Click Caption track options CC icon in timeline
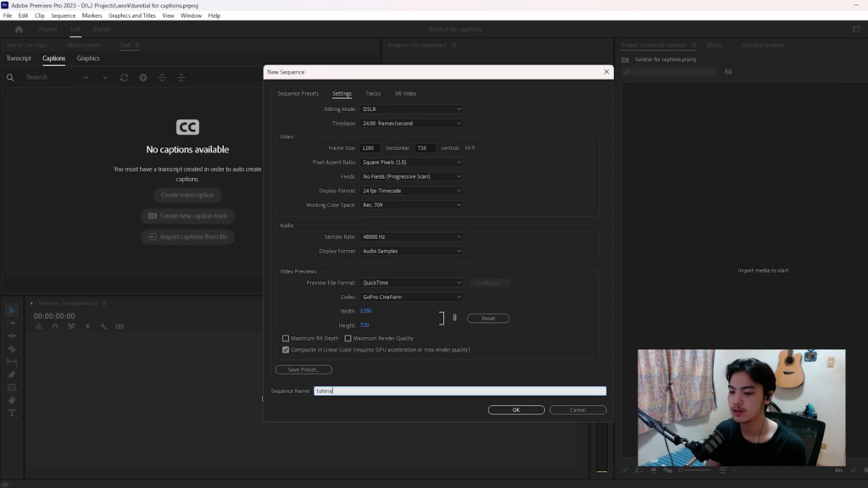This screenshot has height=488, width=868. point(120,326)
